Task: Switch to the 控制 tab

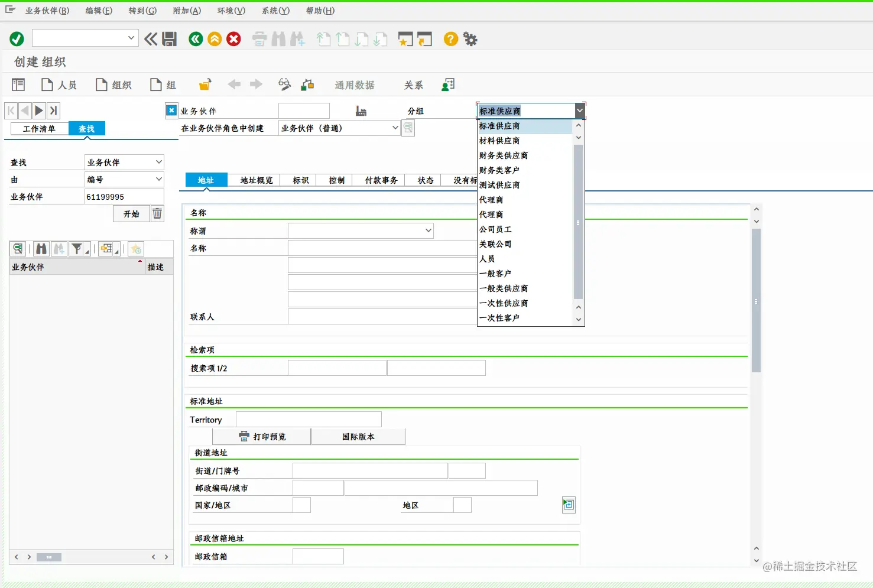Action: tap(337, 180)
